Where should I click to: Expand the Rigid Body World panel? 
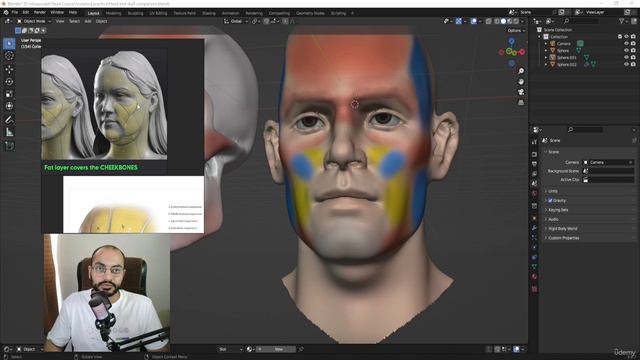tap(562, 229)
